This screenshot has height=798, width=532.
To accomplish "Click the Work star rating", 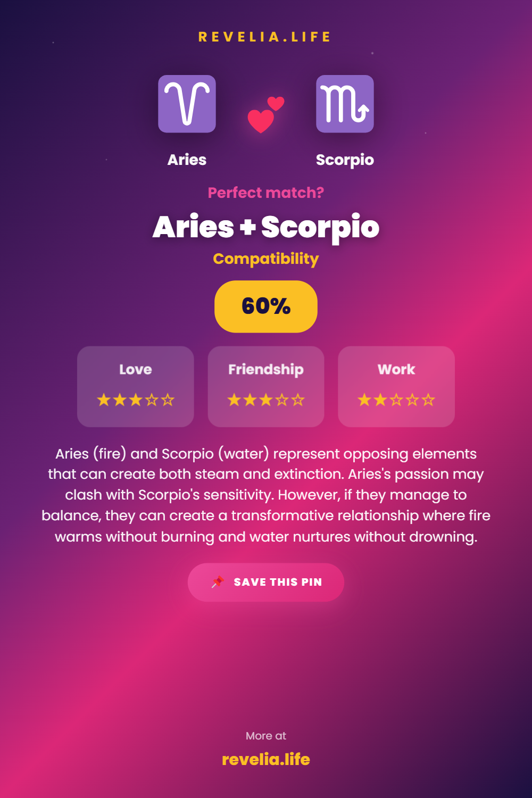I will point(396,400).
